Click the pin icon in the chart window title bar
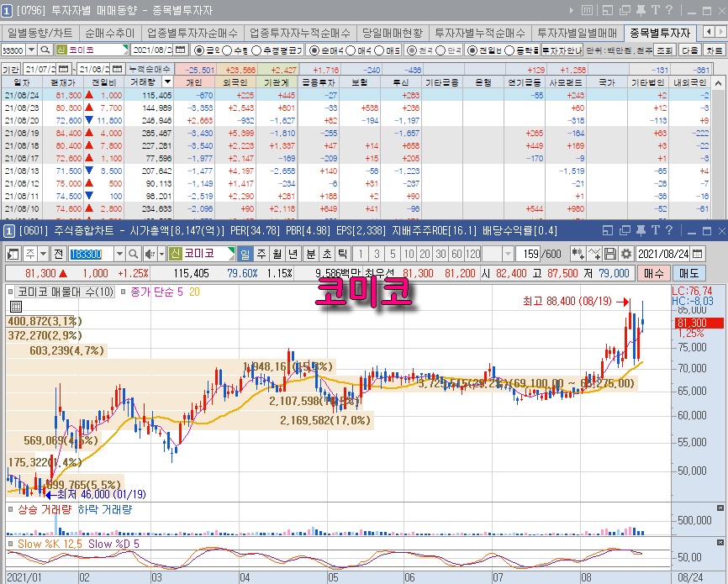 pos(641,230)
